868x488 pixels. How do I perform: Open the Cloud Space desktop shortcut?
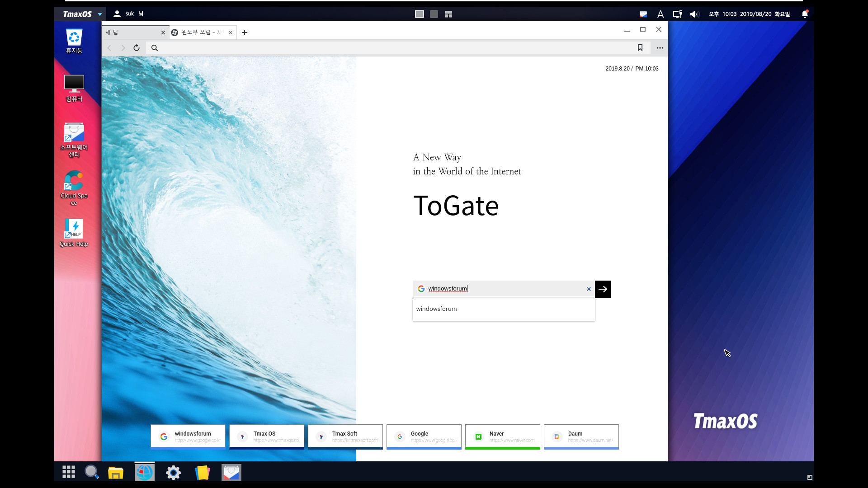tap(74, 188)
